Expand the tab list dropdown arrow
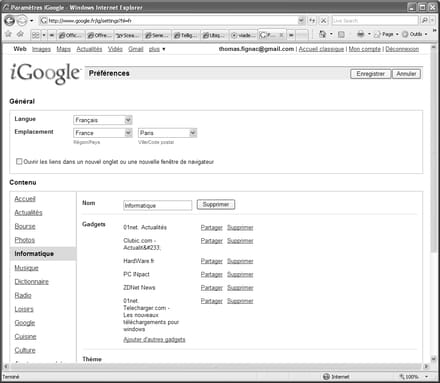 44,35
